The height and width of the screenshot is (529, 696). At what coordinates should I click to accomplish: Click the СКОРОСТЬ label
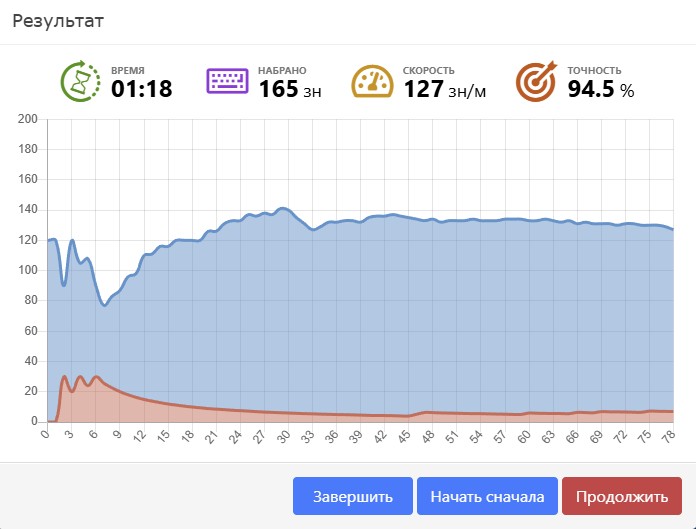point(429,71)
